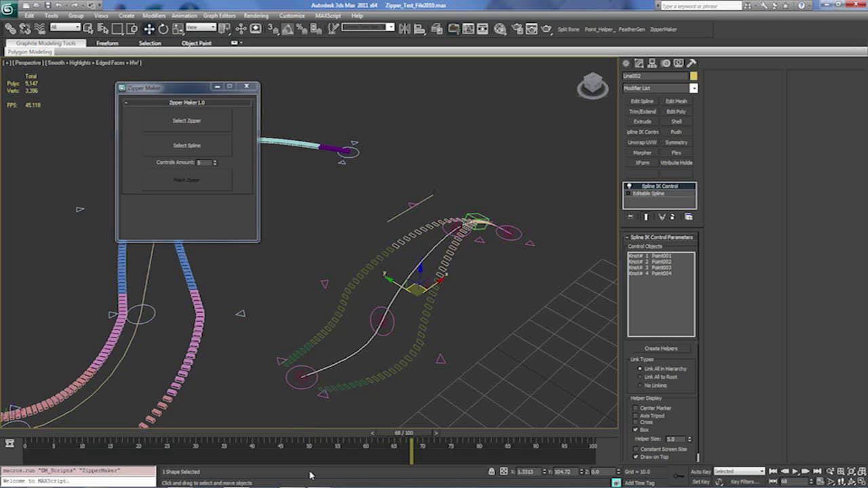Toggle the Percent Snap icon
868x488 pixels.
click(x=302, y=28)
